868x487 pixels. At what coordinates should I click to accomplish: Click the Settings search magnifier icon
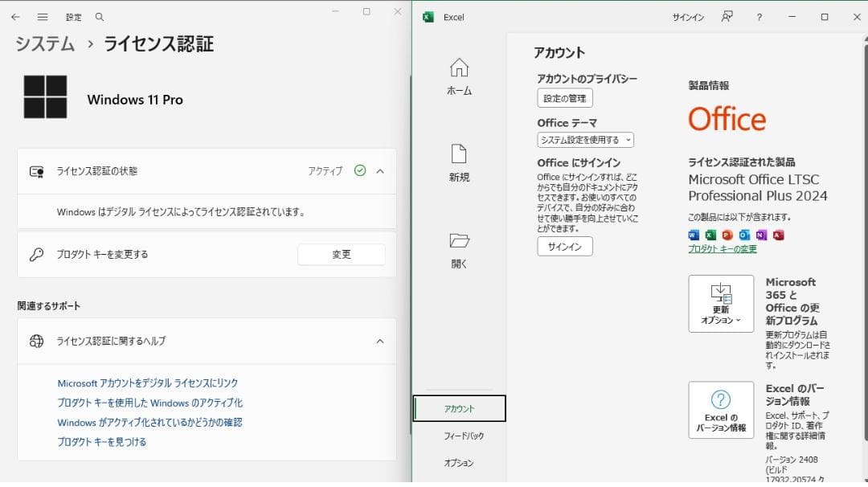click(100, 17)
